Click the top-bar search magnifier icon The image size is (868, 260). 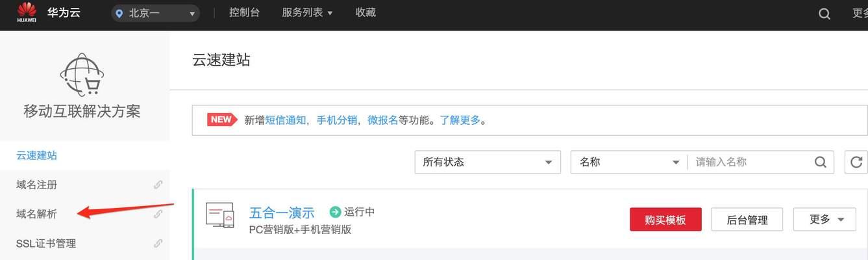tap(825, 14)
